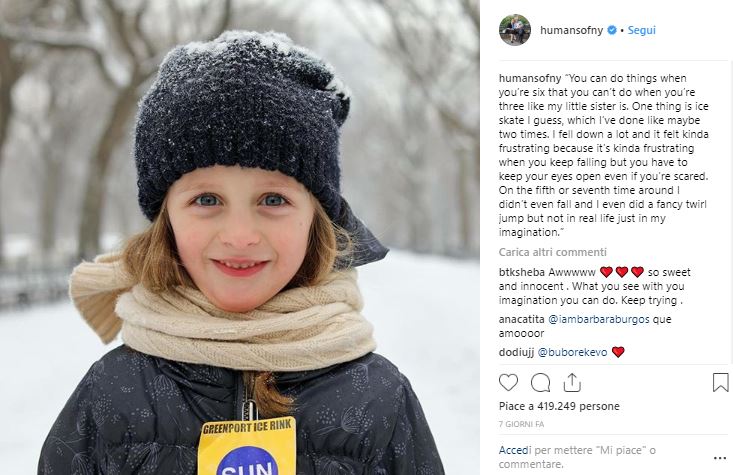The width and height of the screenshot is (733, 475).
Task: Open dodiujj commenter profile
Action: tap(516, 352)
